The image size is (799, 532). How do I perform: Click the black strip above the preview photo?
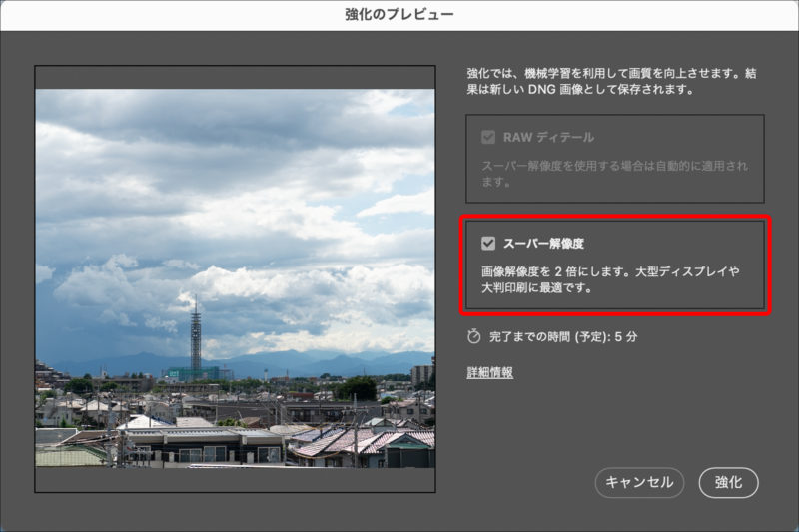tap(235, 78)
